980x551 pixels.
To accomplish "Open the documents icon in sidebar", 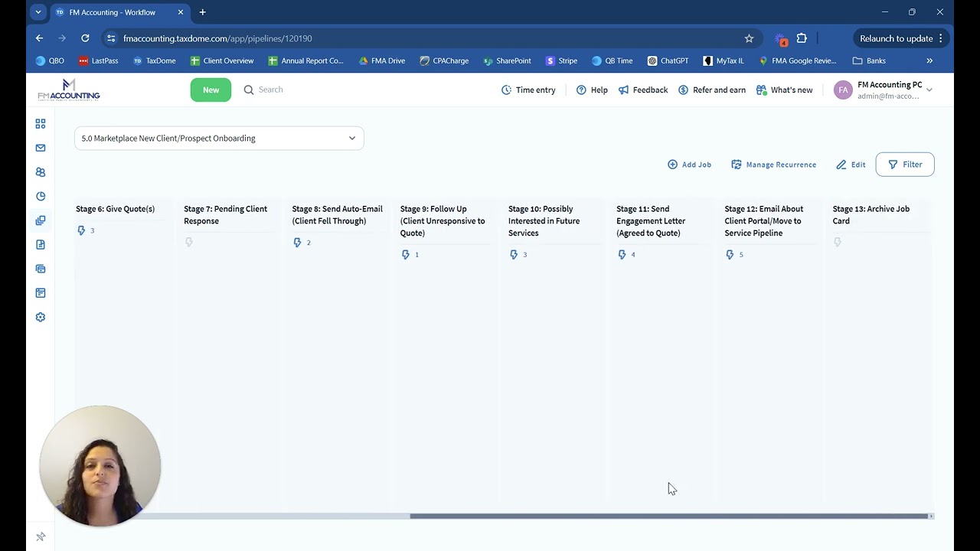I will click(x=41, y=245).
